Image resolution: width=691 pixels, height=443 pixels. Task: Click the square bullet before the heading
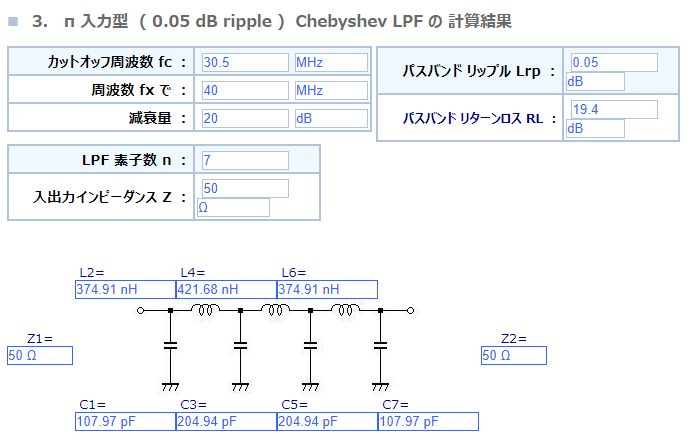click(x=13, y=21)
